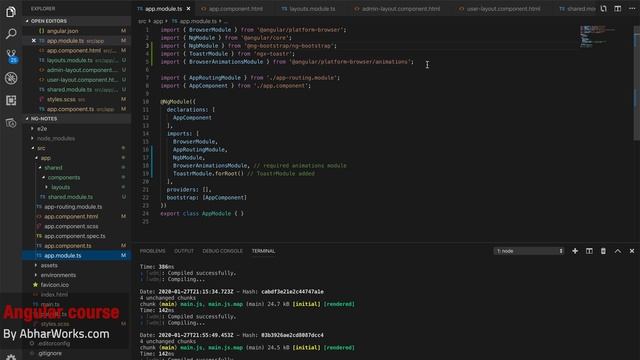Image resolution: width=640 pixels, height=360 pixels.
Task: Collapse the OPEN EDITORS section
Action: pos(78,21)
